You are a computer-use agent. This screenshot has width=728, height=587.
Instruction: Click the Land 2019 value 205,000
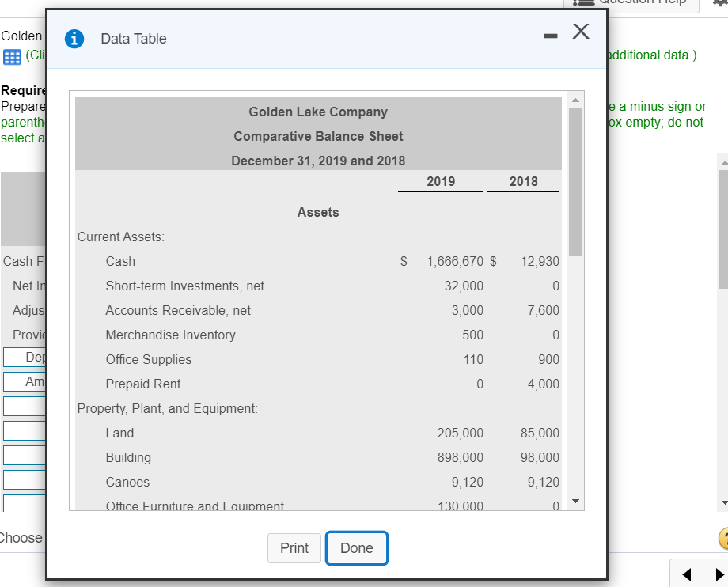tap(460, 433)
